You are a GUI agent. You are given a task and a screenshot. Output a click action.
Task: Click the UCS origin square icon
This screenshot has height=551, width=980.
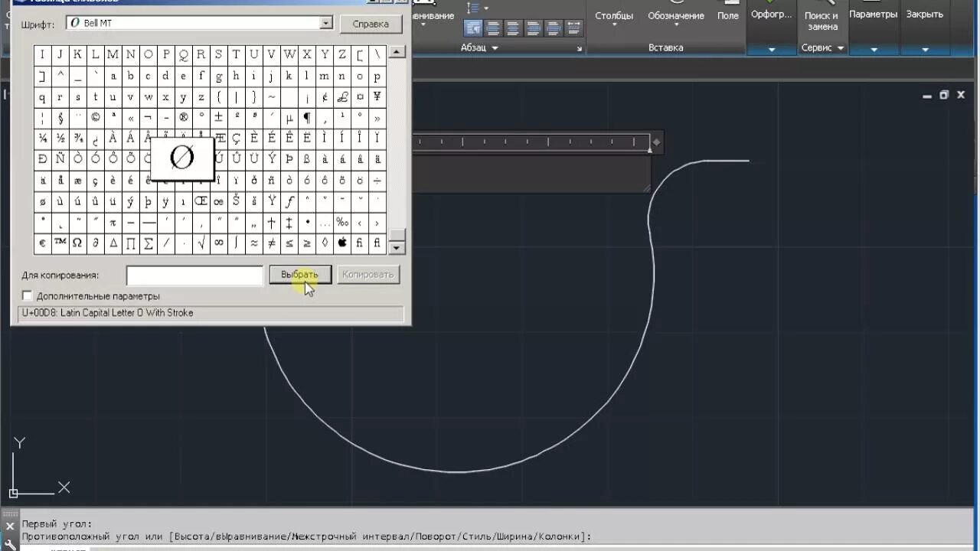point(13,494)
